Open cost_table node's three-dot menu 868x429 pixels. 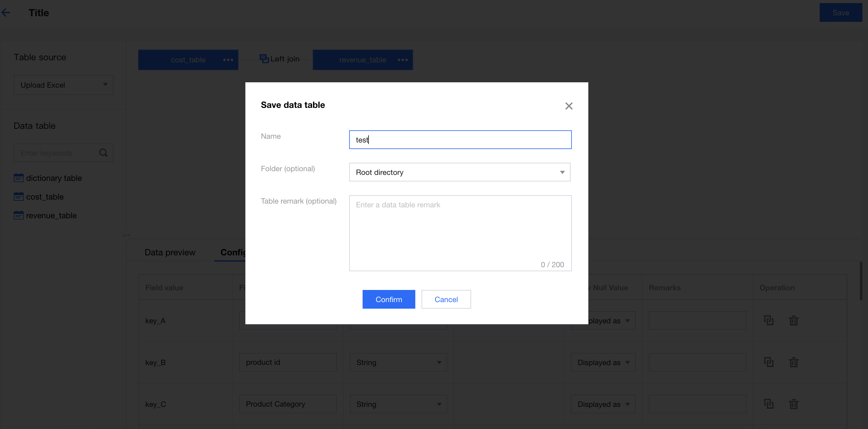(228, 60)
